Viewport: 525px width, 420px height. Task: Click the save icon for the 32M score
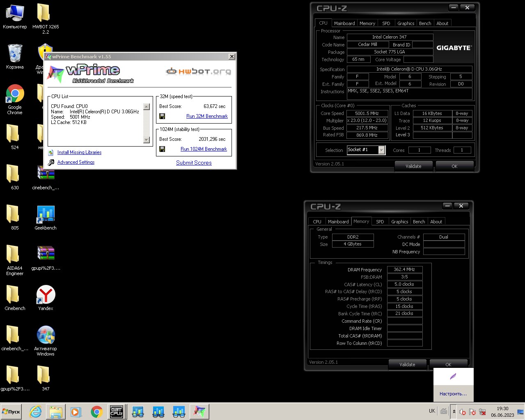162,116
